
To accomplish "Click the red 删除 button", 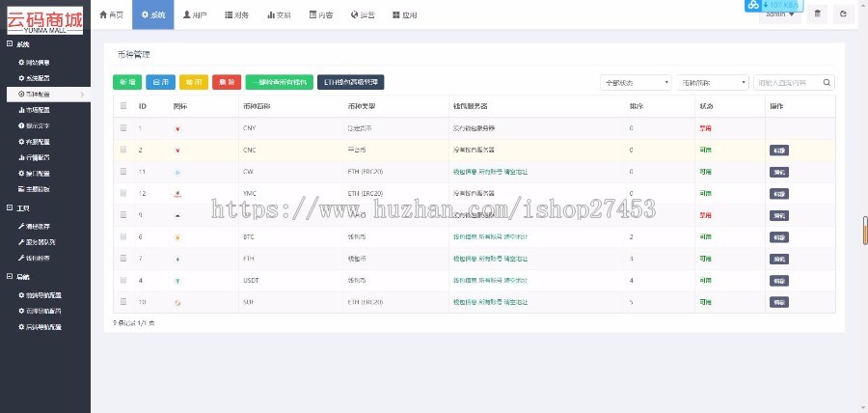I will click(x=227, y=82).
